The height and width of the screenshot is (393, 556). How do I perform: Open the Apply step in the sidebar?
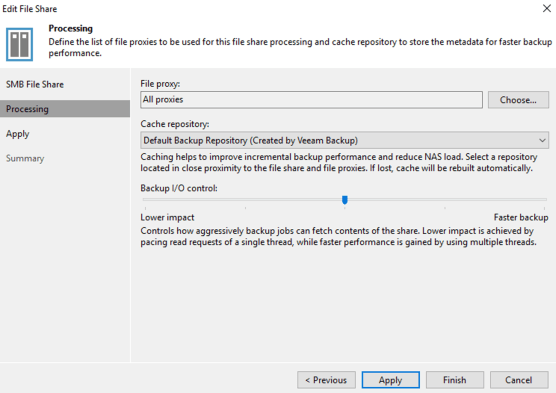click(x=17, y=134)
